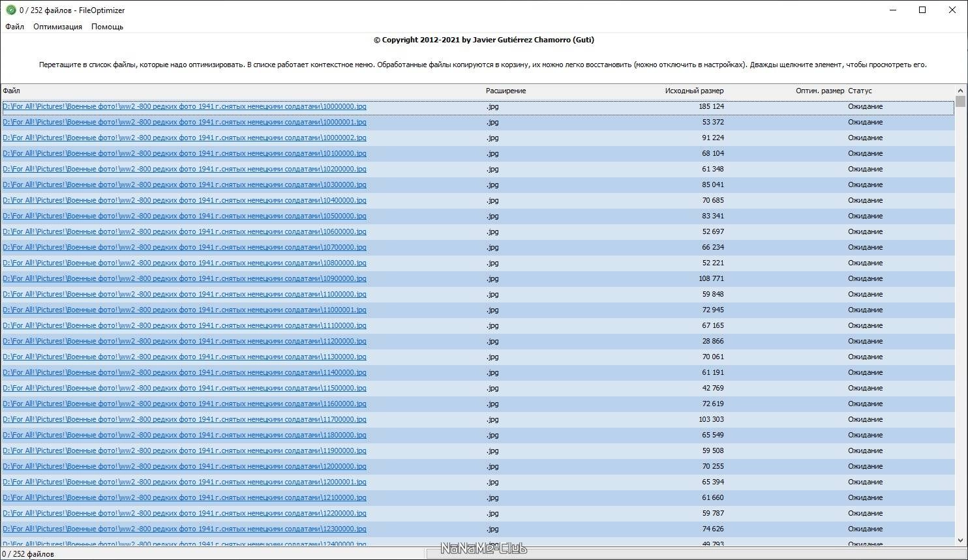Screen dimensions: 968x560
Task: Select file link ending 11400000.jpg
Action: (x=185, y=372)
